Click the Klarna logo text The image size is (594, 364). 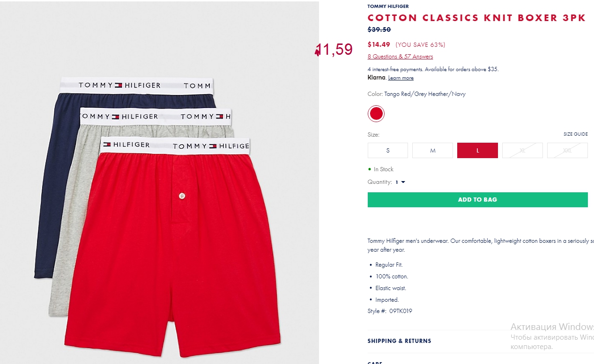click(x=377, y=78)
